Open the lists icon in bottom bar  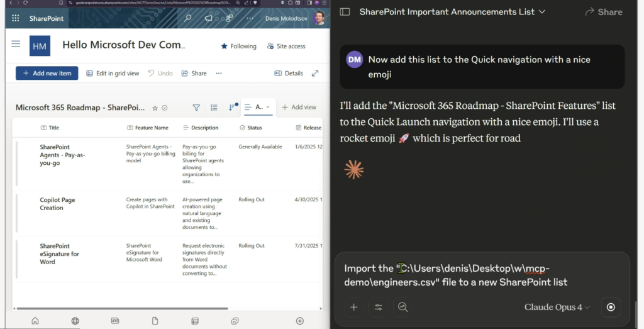[x=195, y=321]
